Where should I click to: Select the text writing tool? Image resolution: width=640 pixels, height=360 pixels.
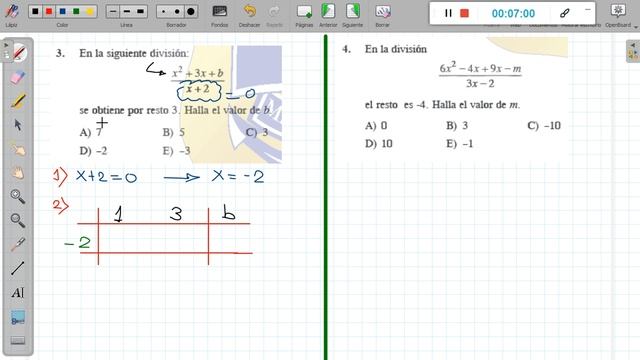click(18, 293)
